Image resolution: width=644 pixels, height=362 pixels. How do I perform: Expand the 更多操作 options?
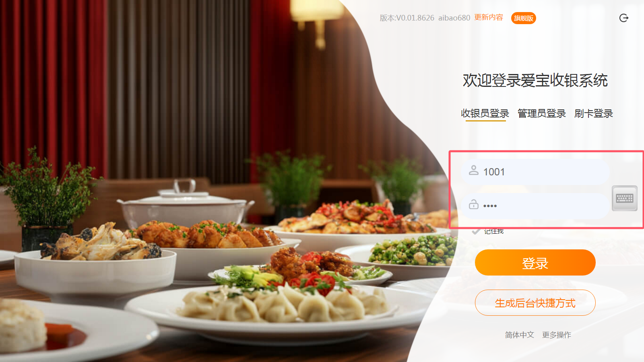click(x=557, y=335)
